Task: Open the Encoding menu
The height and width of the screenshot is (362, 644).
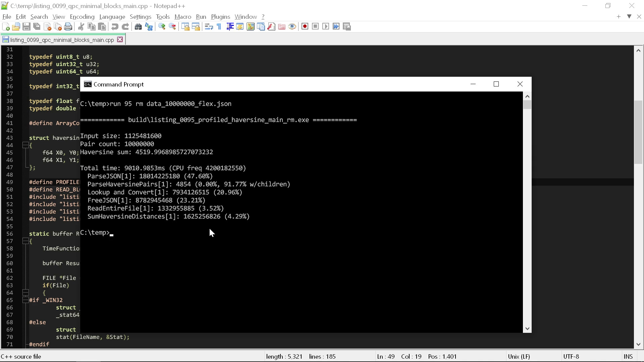Action: tap(82, 16)
